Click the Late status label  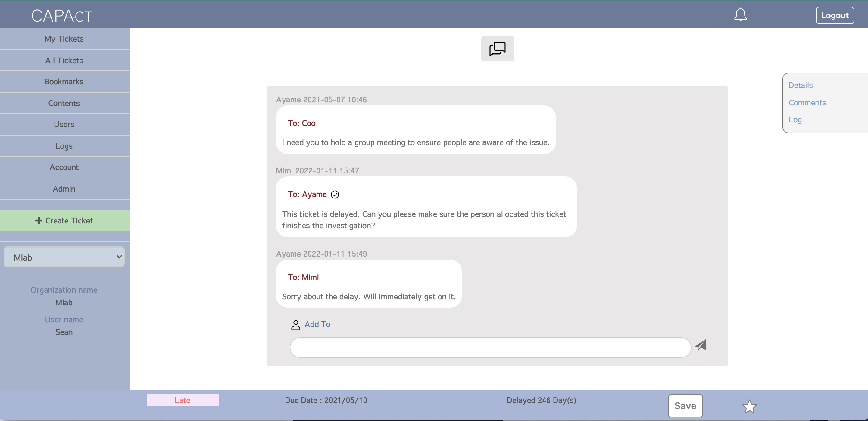(182, 400)
